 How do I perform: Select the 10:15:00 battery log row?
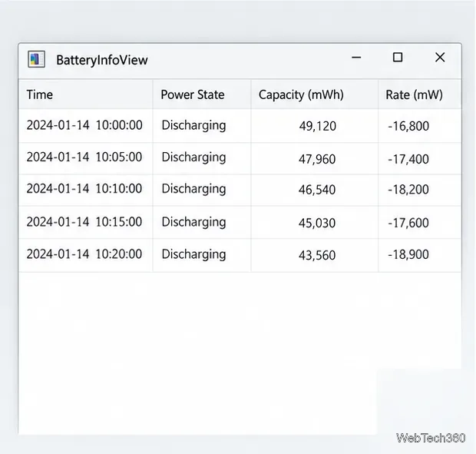coord(240,222)
